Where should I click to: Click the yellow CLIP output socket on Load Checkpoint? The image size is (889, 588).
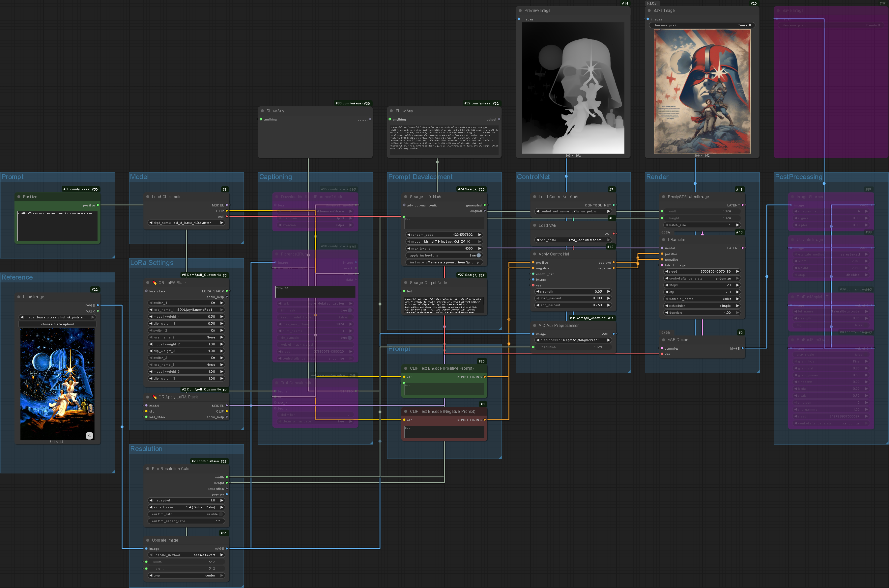tap(227, 211)
